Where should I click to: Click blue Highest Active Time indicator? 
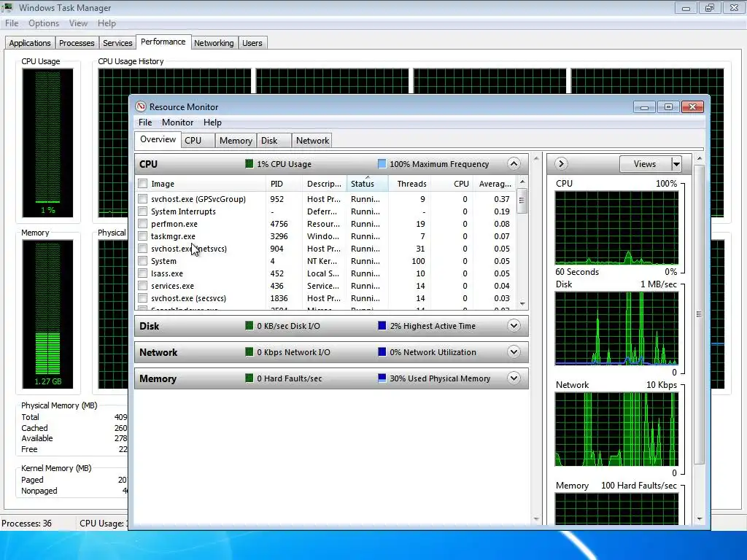[x=382, y=326]
